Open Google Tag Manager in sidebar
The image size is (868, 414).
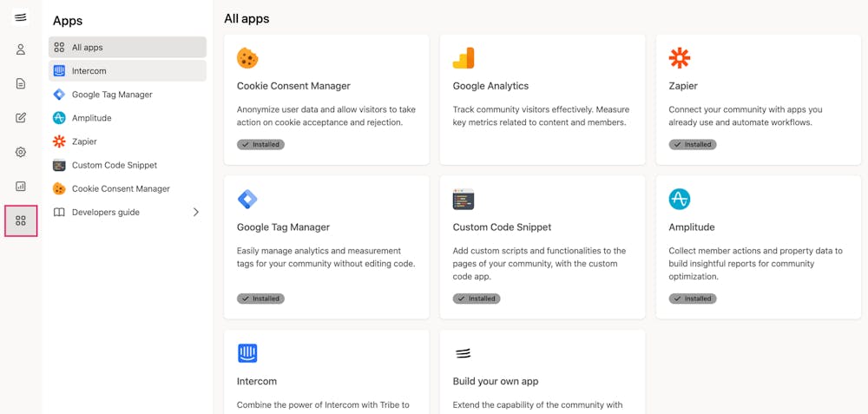(x=112, y=95)
